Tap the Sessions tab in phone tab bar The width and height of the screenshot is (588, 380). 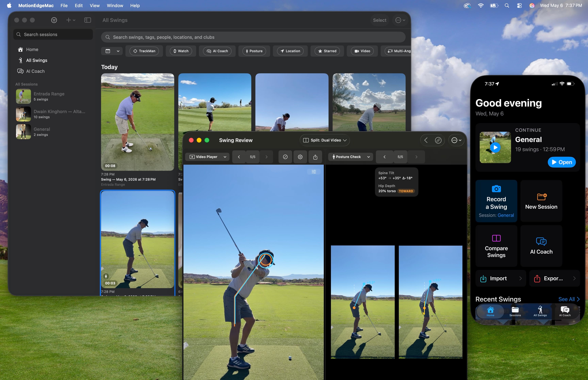515,312
